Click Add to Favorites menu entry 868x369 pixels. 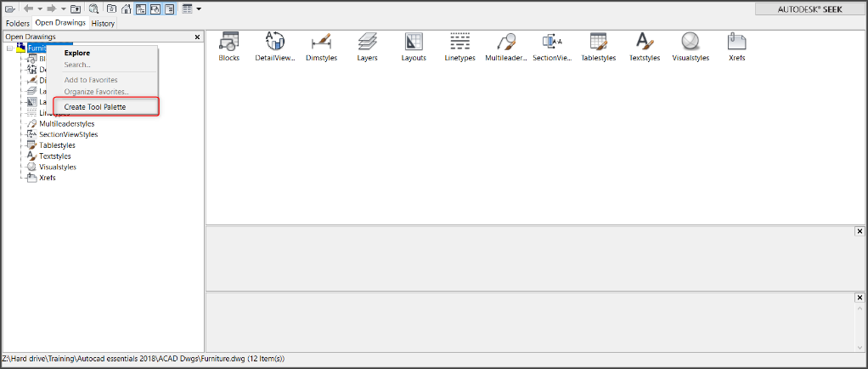click(x=91, y=80)
